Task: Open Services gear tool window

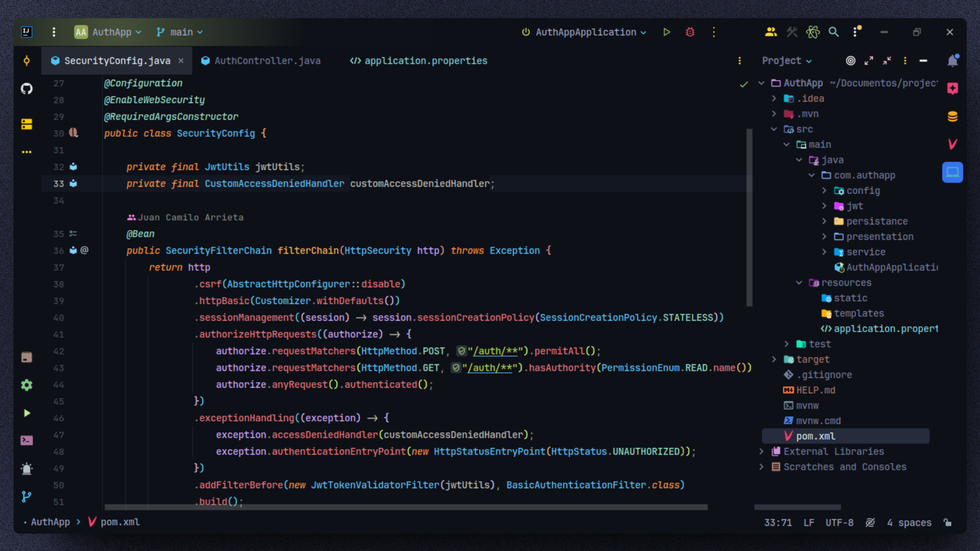Action: (x=27, y=385)
